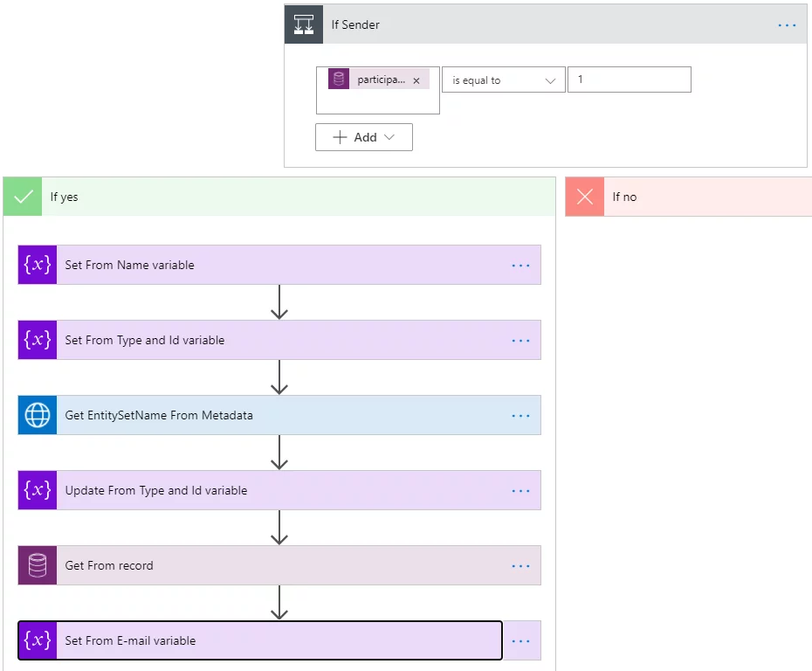Click the variable icon on Set From E-mail
This screenshot has height=671, width=812.
coord(38,640)
